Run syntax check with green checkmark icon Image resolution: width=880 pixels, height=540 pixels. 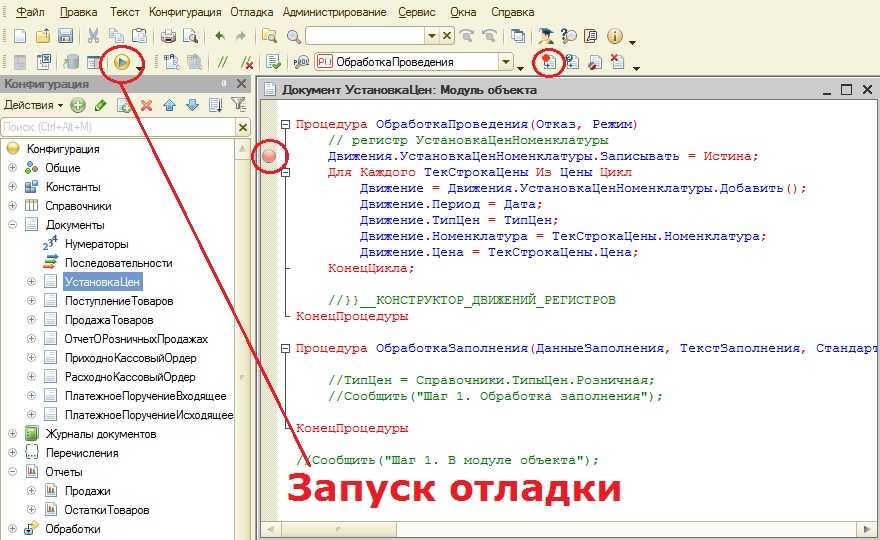274,62
